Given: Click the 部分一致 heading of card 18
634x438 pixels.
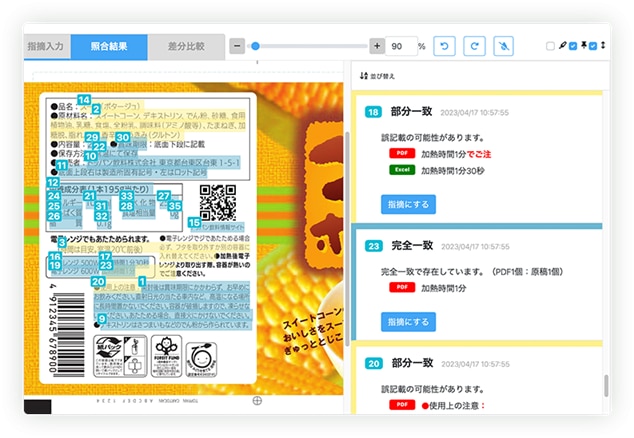Looking at the screenshot, I should 411,112.
